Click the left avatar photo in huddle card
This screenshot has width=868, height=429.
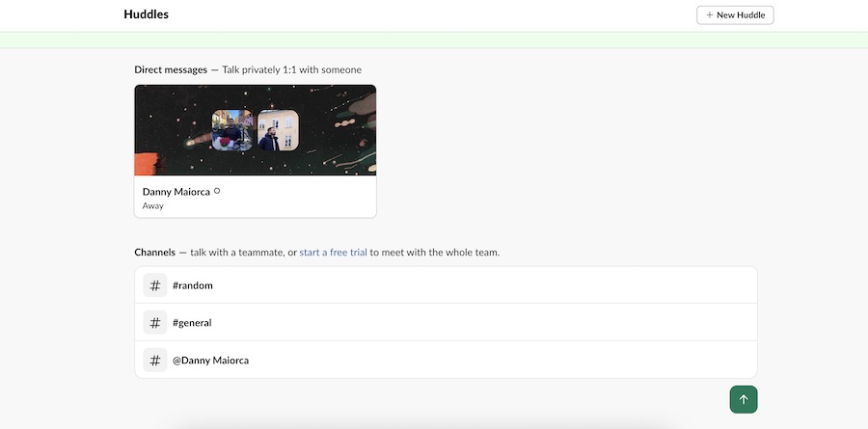click(232, 130)
